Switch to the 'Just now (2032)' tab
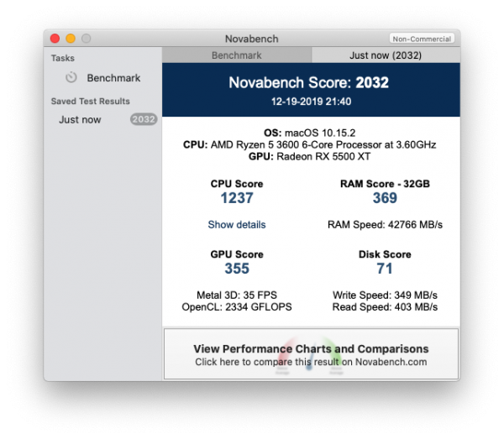 (x=386, y=55)
